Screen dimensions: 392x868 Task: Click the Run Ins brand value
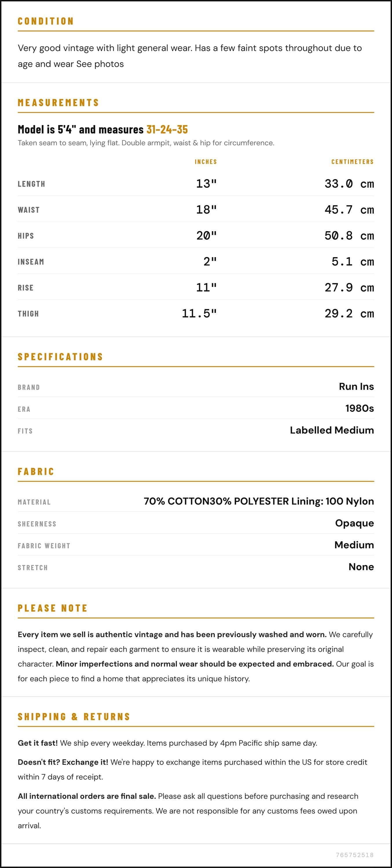tap(356, 387)
